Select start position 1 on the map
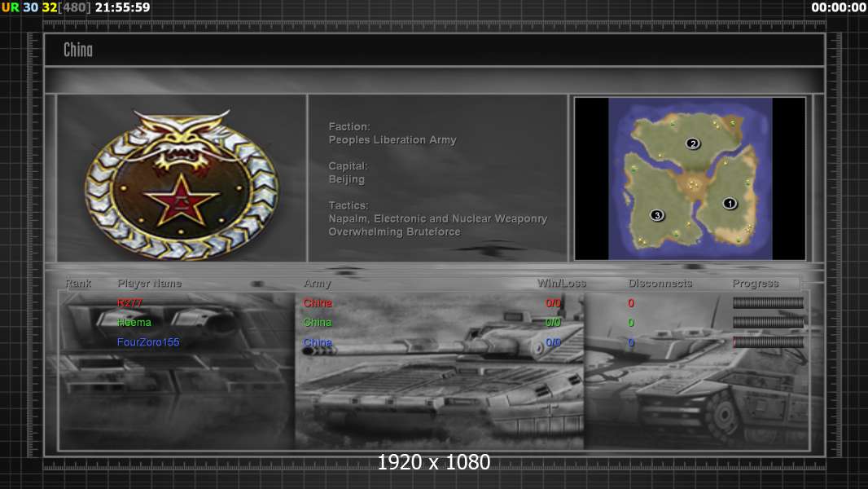The width and height of the screenshot is (868, 489). coord(730,203)
